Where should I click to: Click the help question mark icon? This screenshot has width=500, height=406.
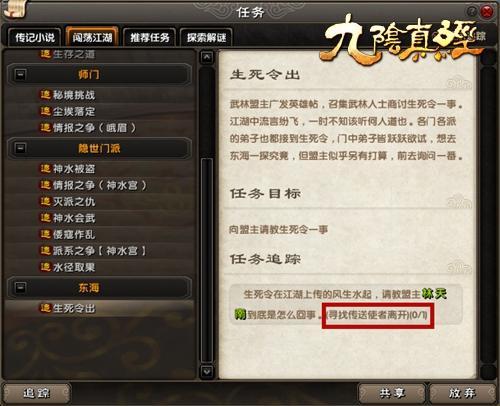[x=472, y=11]
